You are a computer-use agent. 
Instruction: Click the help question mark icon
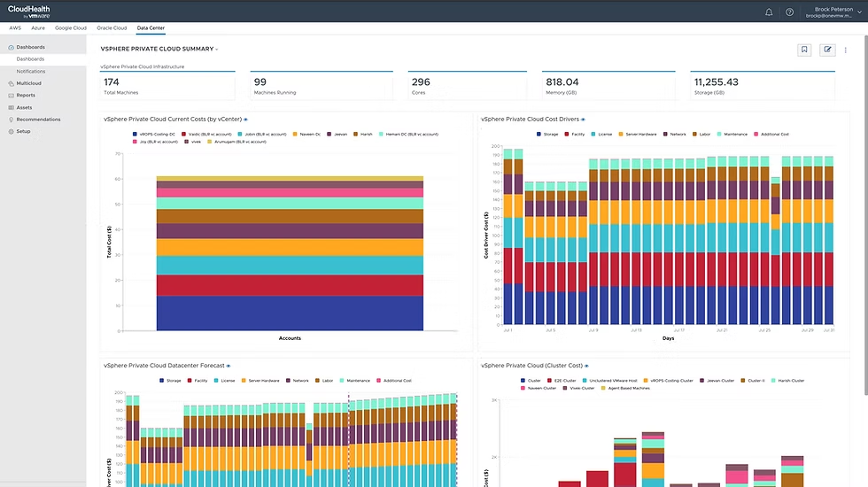point(789,12)
